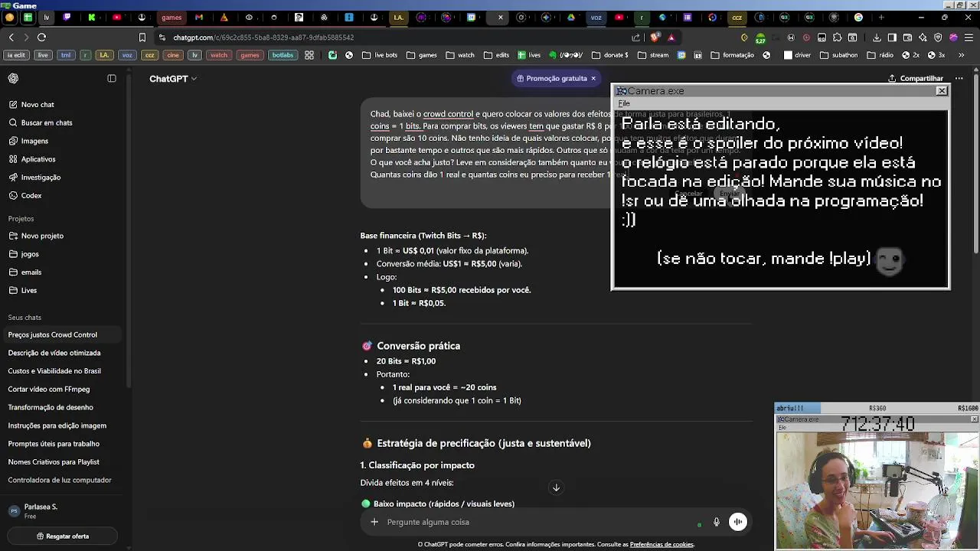Open the subathon bookmark folder
The image size is (980, 551).
pyautogui.click(x=838, y=55)
